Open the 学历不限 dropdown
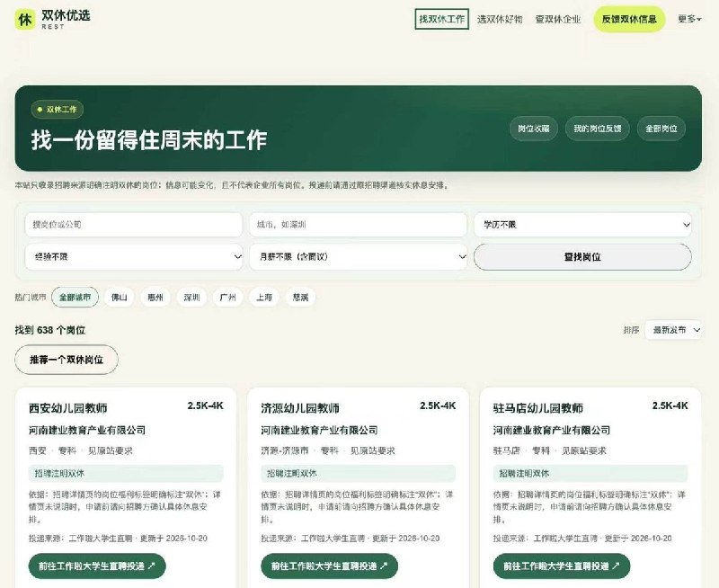Screen dimensions: 719x588 (582, 225)
